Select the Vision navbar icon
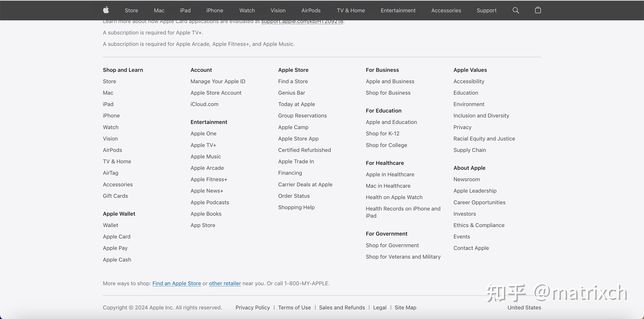 click(x=278, y=10)
